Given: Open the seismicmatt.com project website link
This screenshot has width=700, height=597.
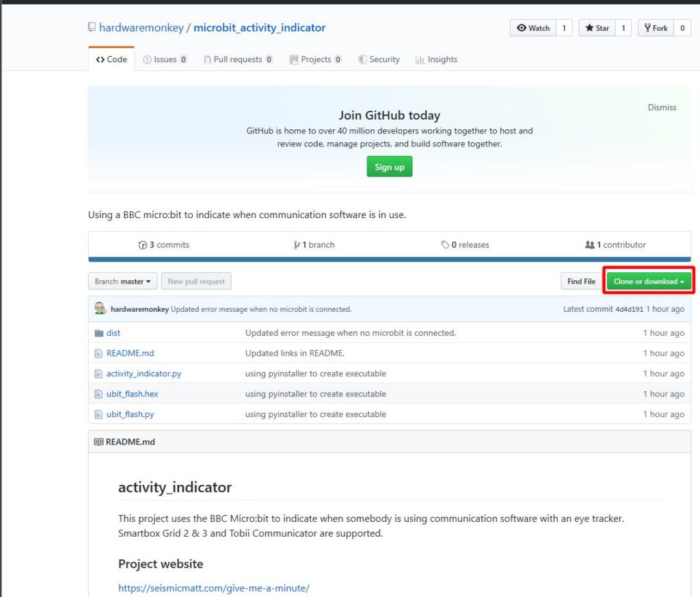Looking at the screenshot, I should (x=213, y=587).
